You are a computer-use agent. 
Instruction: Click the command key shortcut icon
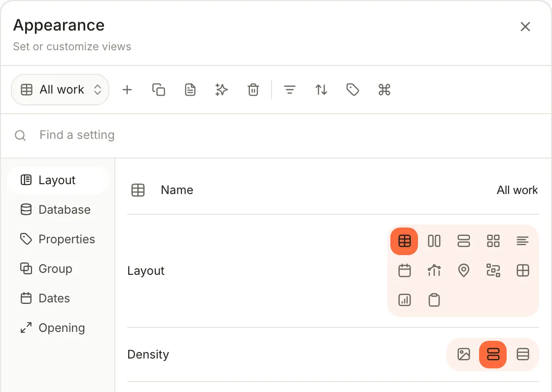click(384, 90)
